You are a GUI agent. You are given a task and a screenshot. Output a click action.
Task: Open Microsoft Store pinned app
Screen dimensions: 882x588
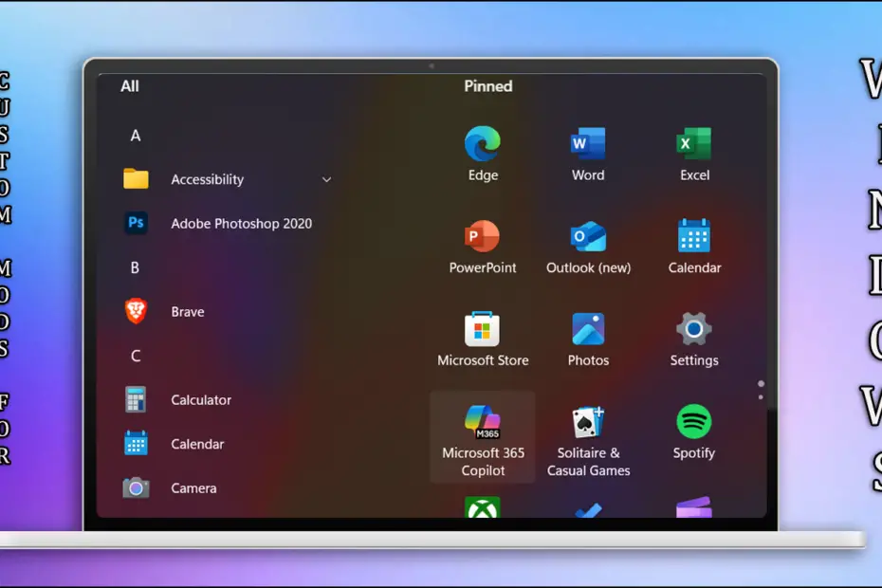[x=483, y=340]
